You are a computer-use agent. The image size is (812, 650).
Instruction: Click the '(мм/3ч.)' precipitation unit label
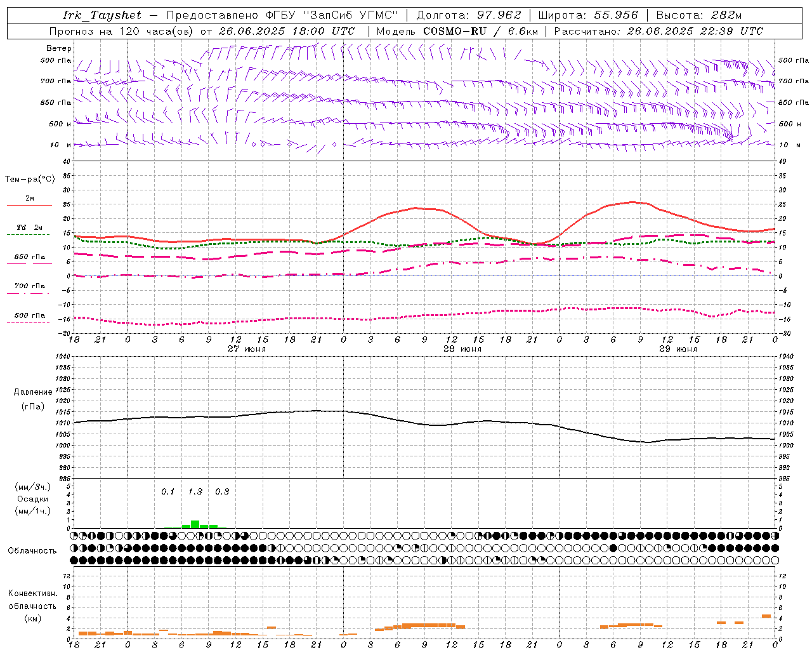coord(32,487)
